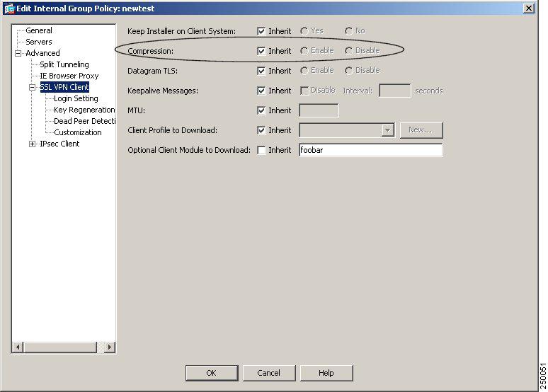
Task: Select Servers in the navigation tree
Action: click(39, 42)
